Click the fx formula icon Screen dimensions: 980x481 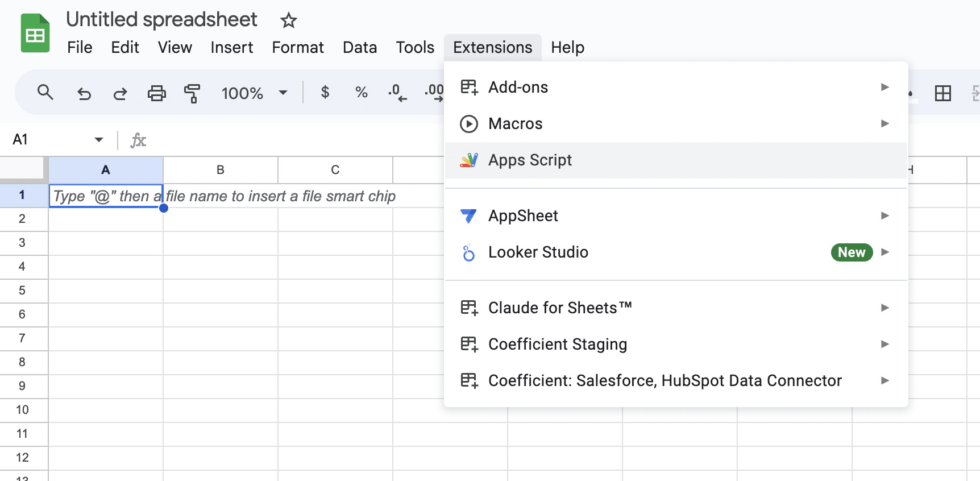(138, 140)
